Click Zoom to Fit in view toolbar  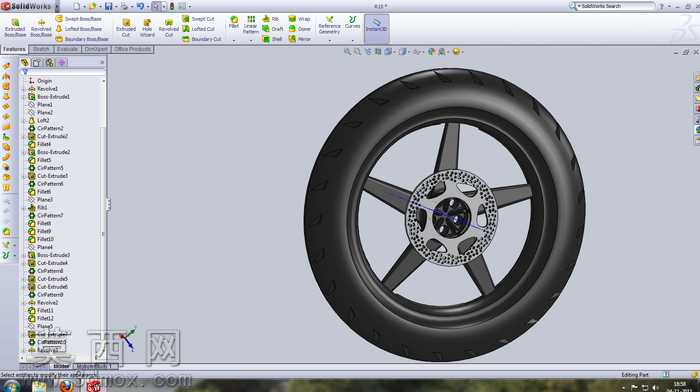point(347,52)
